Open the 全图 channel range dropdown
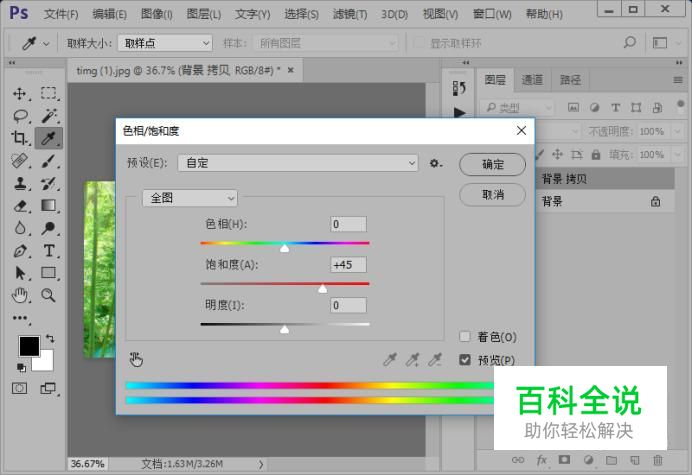692x475 pixels. click(x=190, y=198)
